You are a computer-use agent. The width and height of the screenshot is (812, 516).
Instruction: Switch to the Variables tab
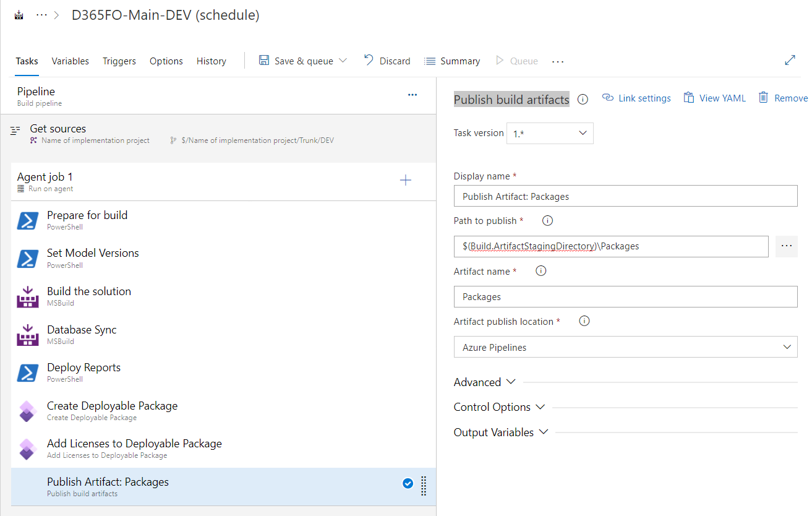click(x=70, y=61)
